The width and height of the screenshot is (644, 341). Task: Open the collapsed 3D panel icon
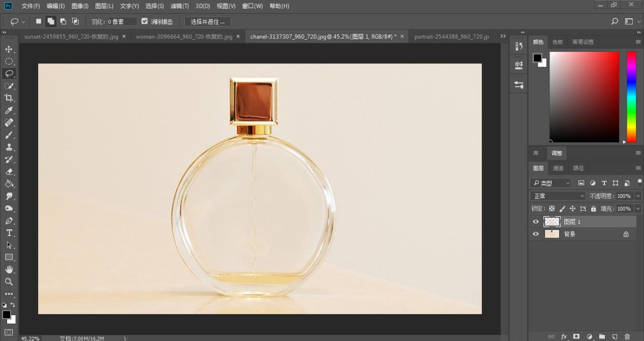tap(519, 65)
